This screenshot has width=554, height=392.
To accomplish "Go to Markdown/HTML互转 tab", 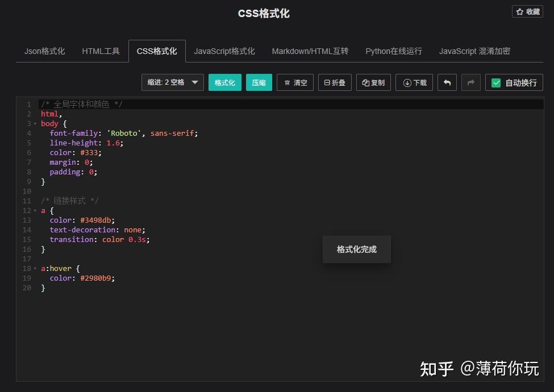I will 310,51.
